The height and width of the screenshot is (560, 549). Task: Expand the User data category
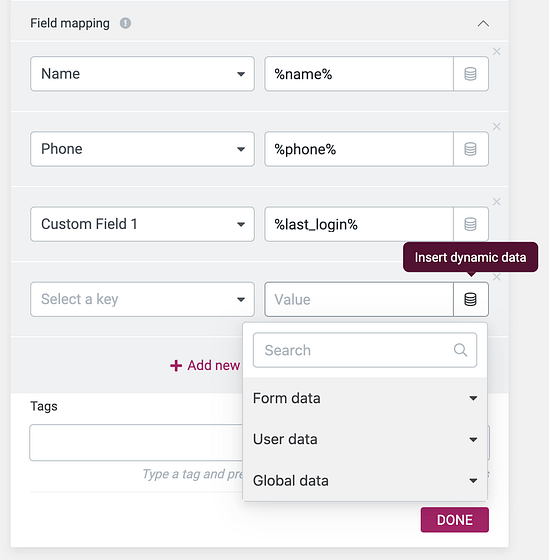pyautogui.click(x=365, y=439)
